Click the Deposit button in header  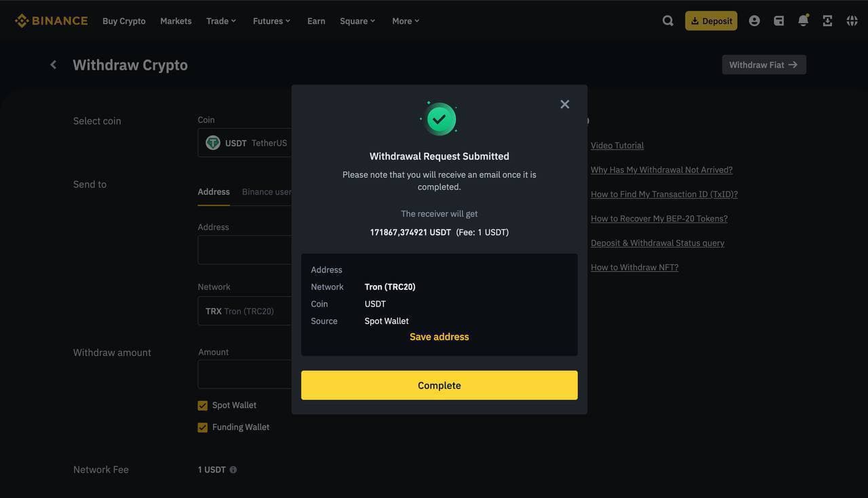711,21
